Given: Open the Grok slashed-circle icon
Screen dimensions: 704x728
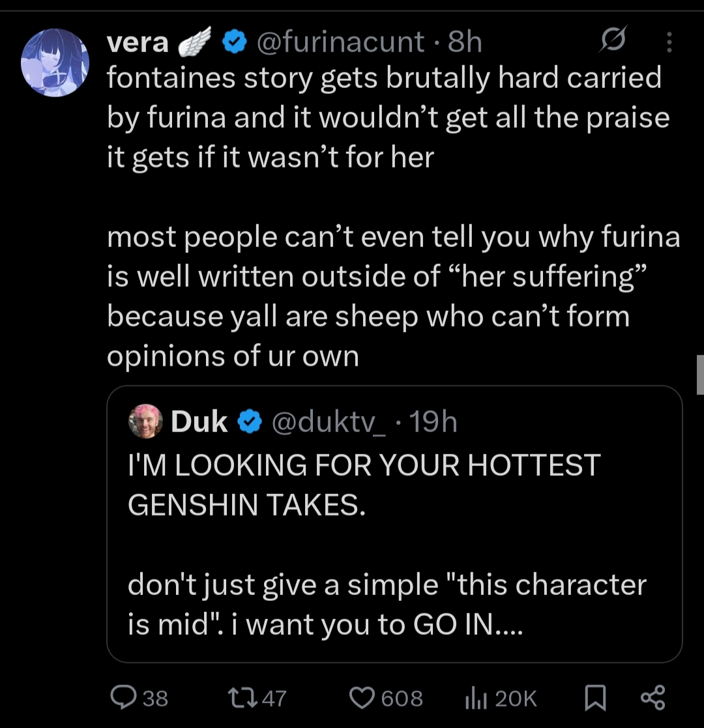Looking at the screenshot, I should click(x=613, y=40).
